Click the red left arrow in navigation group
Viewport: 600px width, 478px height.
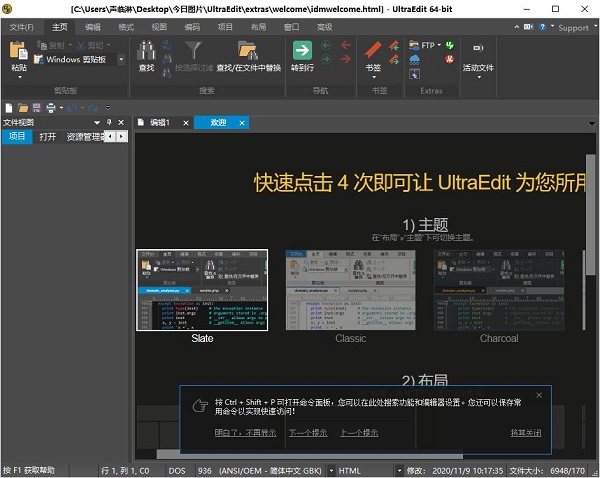click(x=346, y=45)
